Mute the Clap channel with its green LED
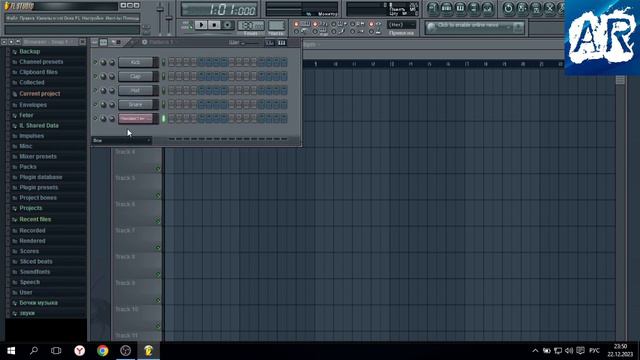 click(x=96, y=76)
